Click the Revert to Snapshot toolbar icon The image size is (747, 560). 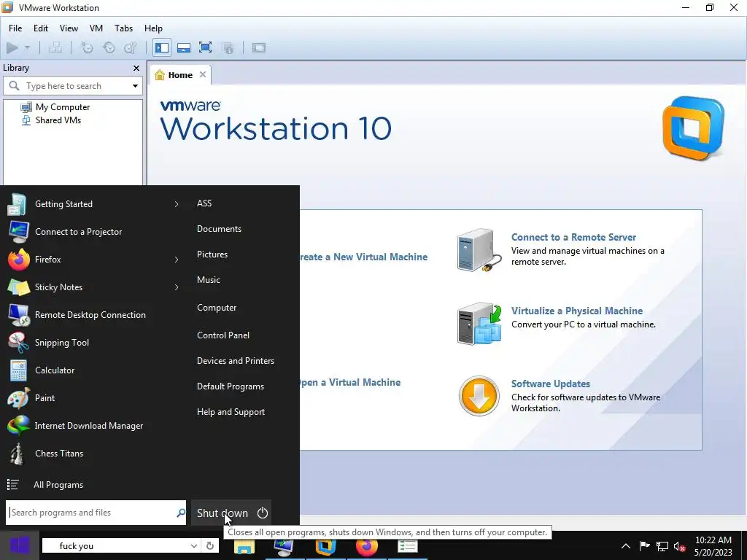(109, 47)
